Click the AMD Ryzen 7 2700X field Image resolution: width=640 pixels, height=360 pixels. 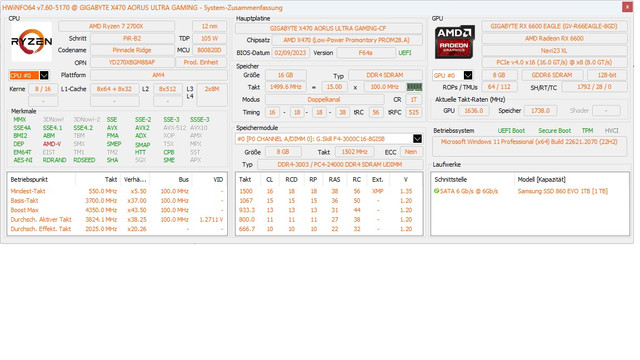pyautogui.click(x=116, y=26)
